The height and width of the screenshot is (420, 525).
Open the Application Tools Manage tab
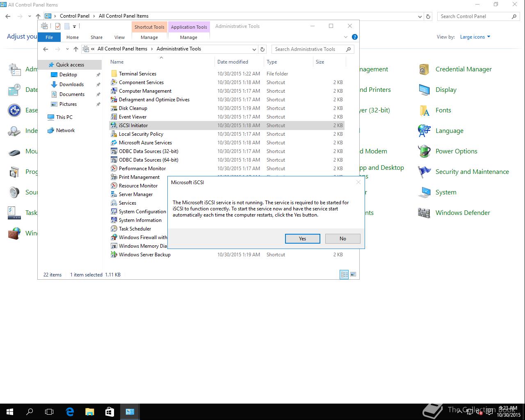(x=189, y=37)
